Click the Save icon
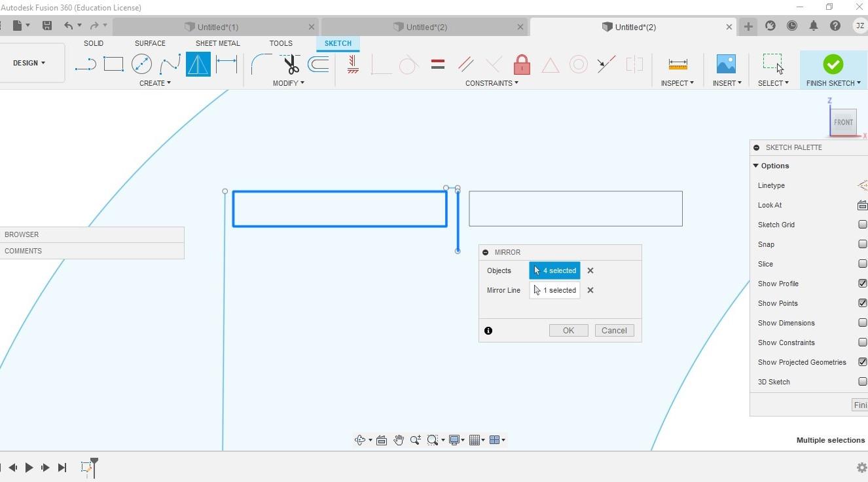 tap(46, 26)
